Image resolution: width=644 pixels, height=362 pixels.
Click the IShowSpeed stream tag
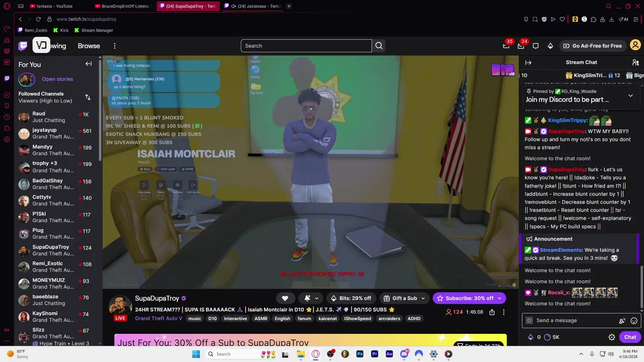357,319
